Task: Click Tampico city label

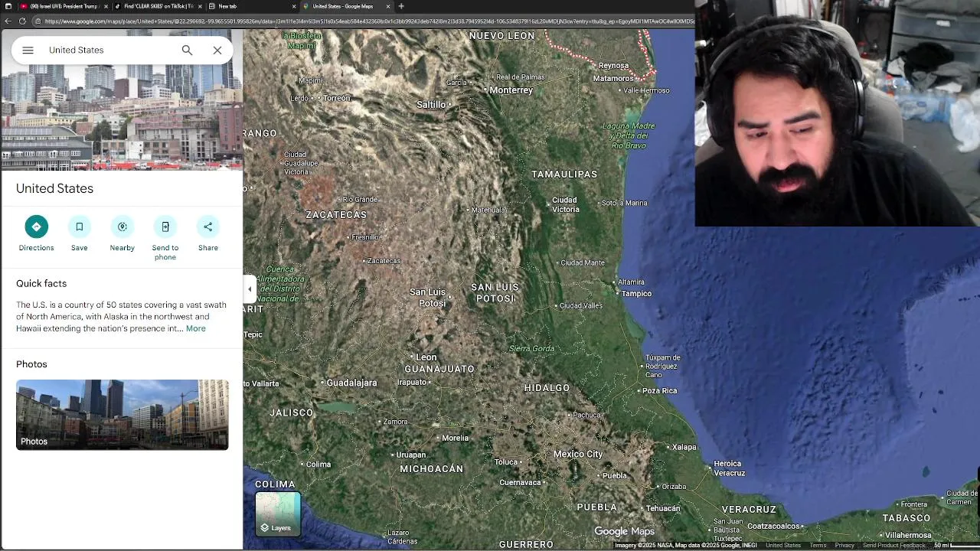Action: tap(636, 294)
